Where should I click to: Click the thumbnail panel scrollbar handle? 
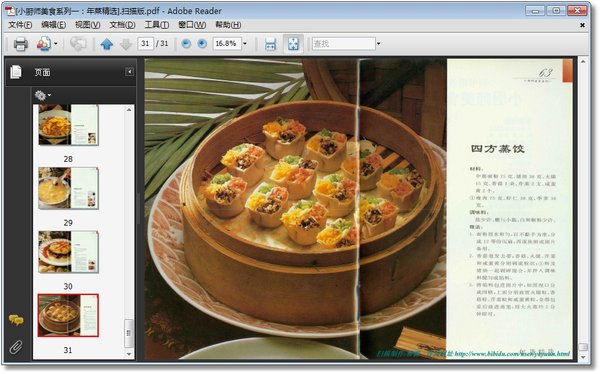tap(129, 332)
